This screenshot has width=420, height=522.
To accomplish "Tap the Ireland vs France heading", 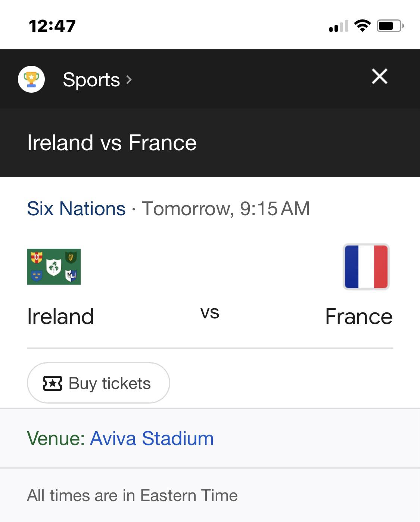I will tap(112, 143).
